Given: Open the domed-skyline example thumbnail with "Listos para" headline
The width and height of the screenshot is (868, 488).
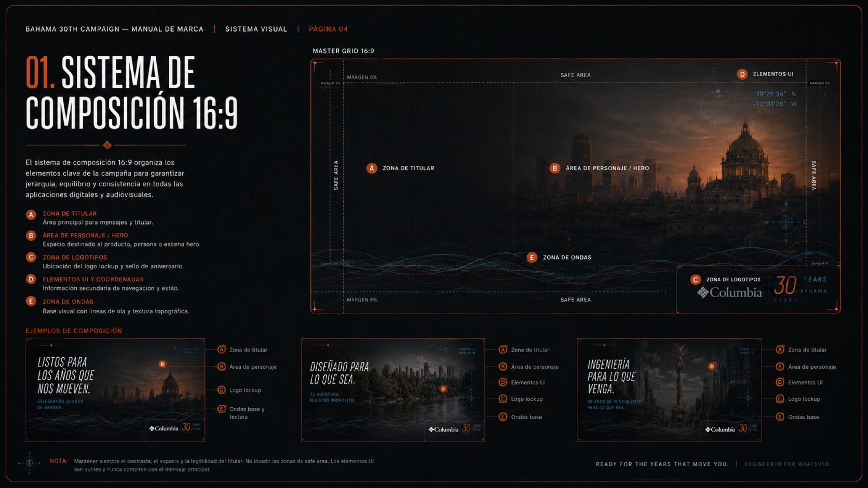Looking at the screenshot, I should pyautogui.click(x=115, y=390).
